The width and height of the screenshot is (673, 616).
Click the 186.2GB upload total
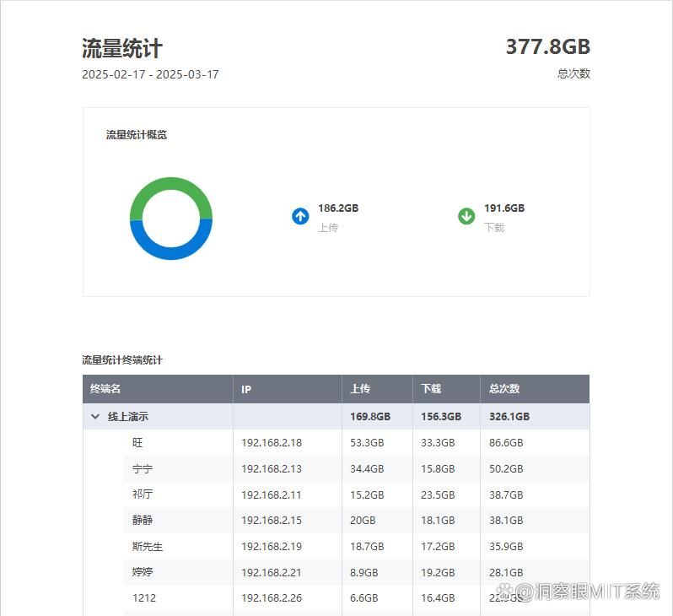point(338,208)
